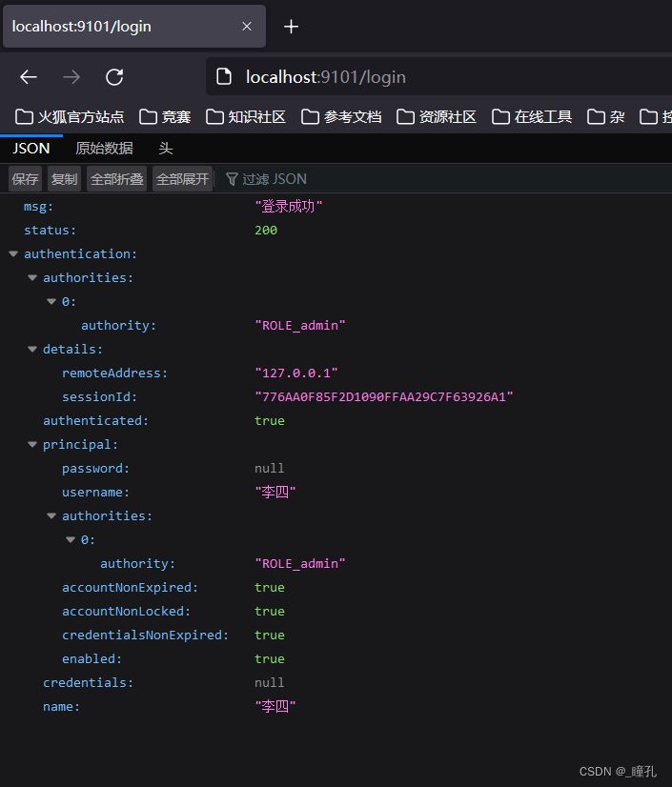Open the 资源社区 bookmark folder

click(437, 117)
